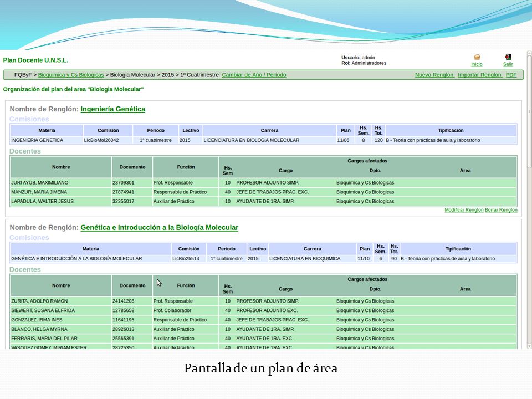
Task: Open Genética e Introducción a la Biología Molecular link
Action: (159, 227)
